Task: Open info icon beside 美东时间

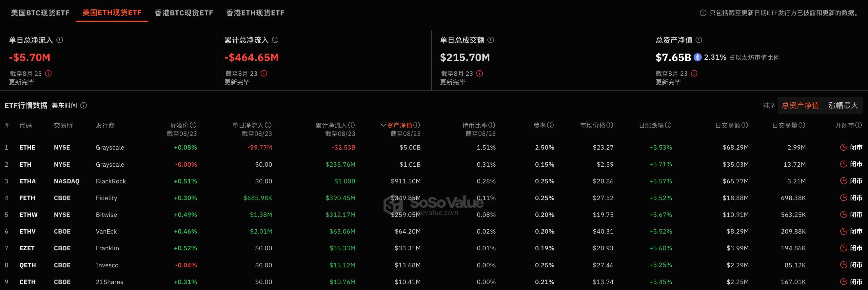Action: 84,105
